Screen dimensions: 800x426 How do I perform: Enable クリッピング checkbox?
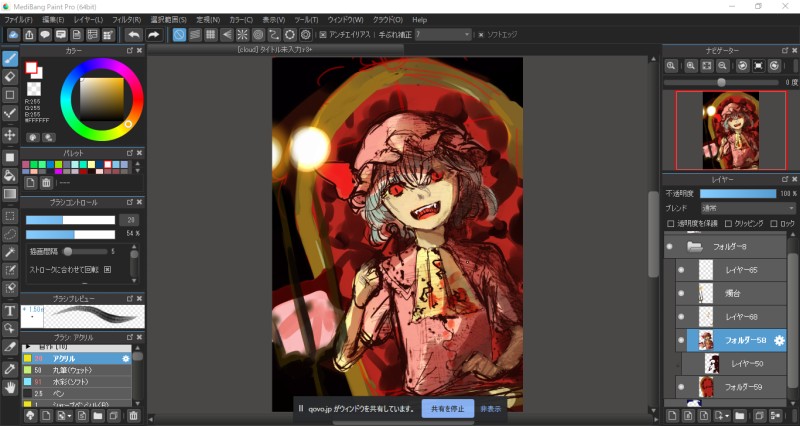(x=729, y=223)
